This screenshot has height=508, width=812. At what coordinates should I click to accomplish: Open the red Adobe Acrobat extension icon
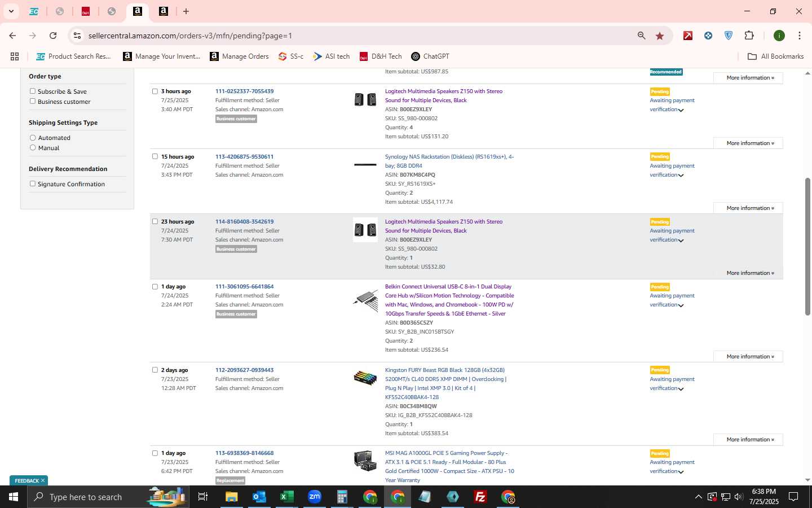tap(688, 36)
